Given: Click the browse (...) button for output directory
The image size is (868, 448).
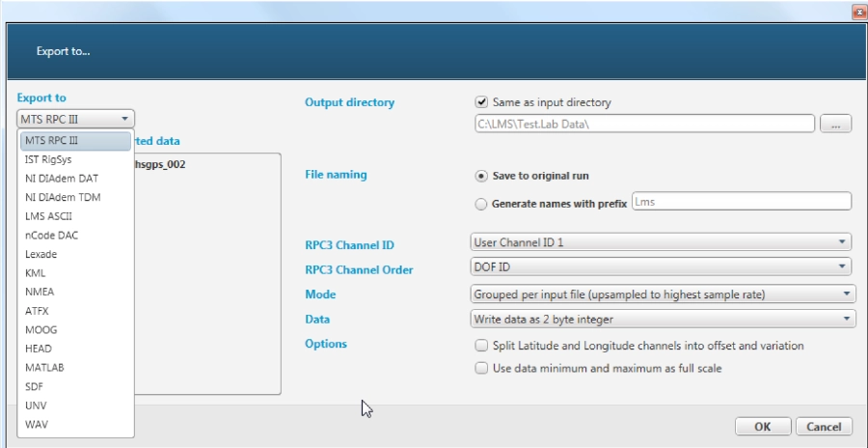Looking at the screenshot, I should pos(836,124).
